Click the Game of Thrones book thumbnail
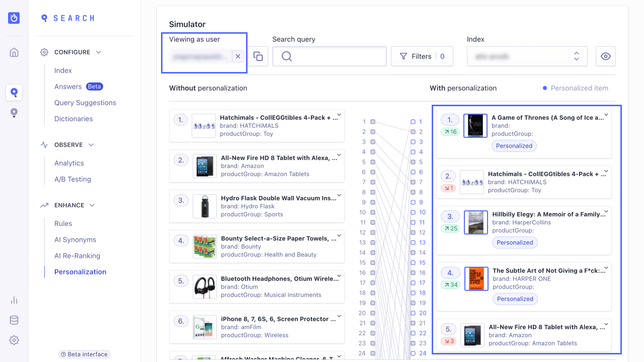Screen dimensions: 644x362 [x=475, y=126]
